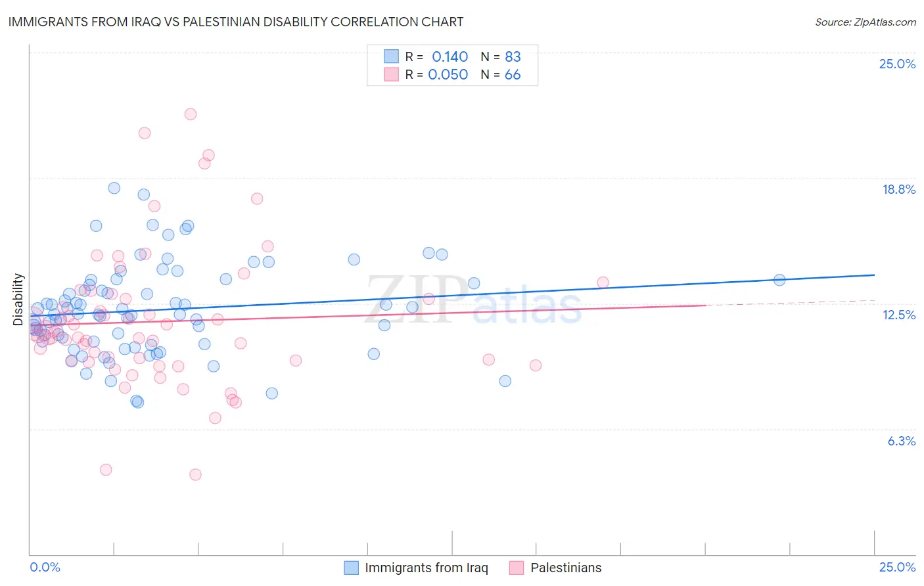924x586 pixels.
Task: Click the chart title text
Action: click(x=236, y=22)
